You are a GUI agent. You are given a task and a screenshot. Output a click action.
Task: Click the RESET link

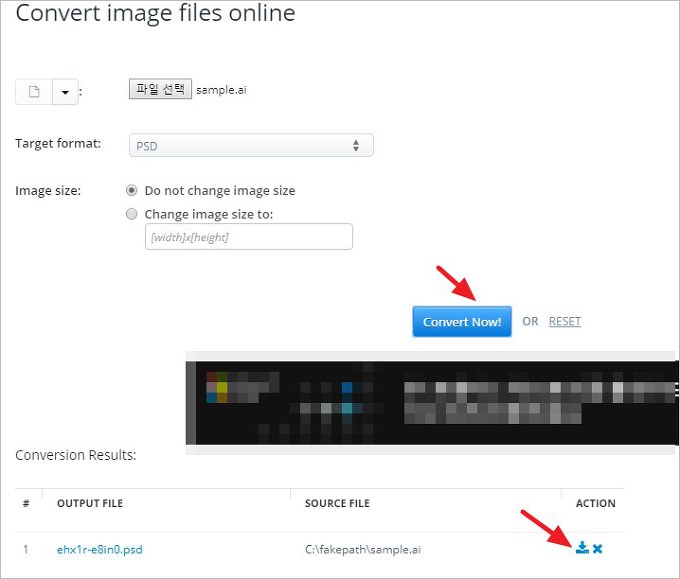tap(564, 321)
